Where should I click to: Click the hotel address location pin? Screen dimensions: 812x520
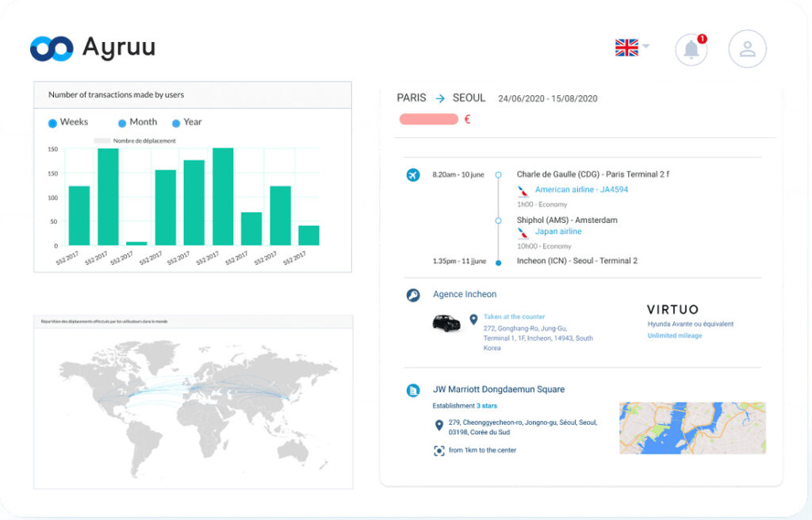point(439,426)
